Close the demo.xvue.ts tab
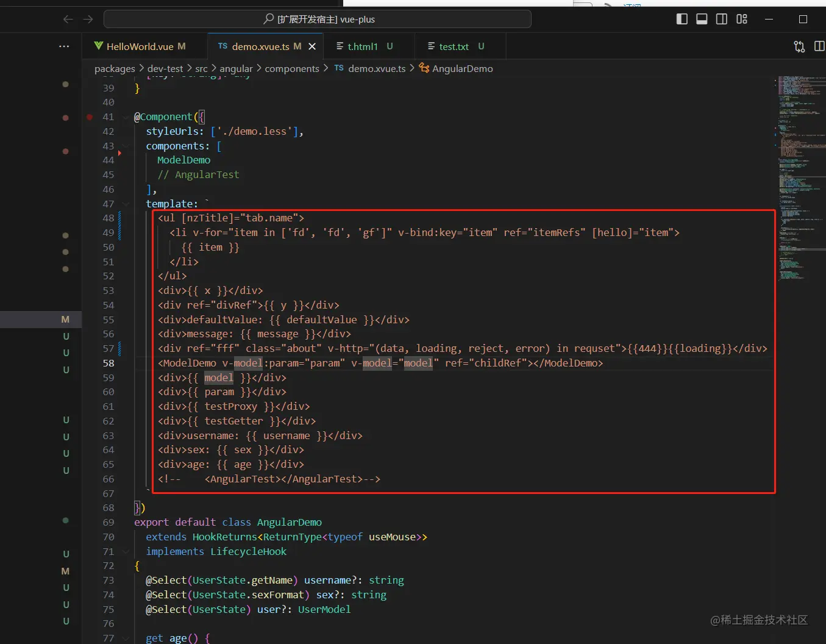826x644 pixels. (x=312, y=46)
